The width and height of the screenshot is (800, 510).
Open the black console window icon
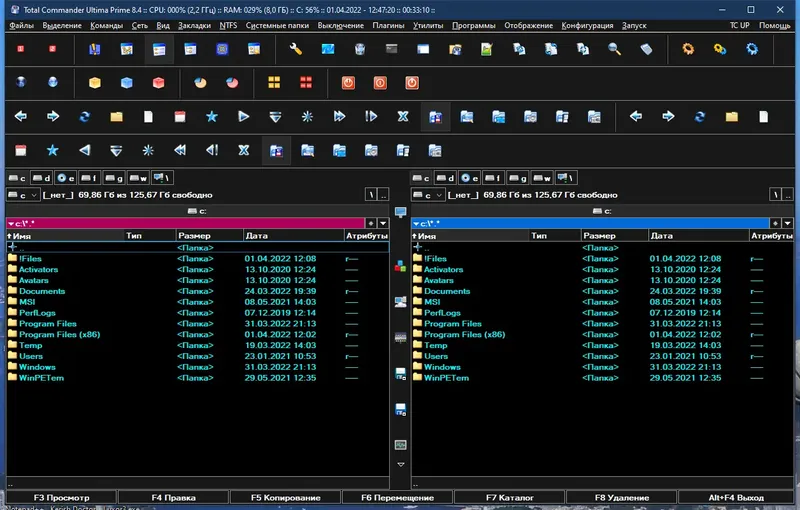pos(391,49)
